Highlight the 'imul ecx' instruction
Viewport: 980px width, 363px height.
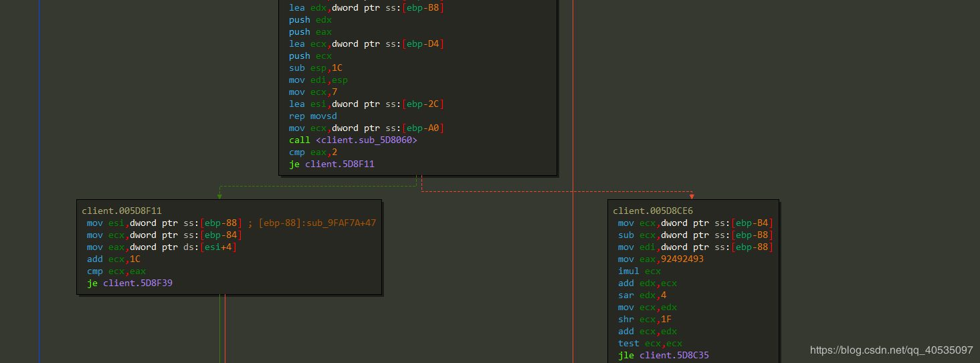coord(640,271)
